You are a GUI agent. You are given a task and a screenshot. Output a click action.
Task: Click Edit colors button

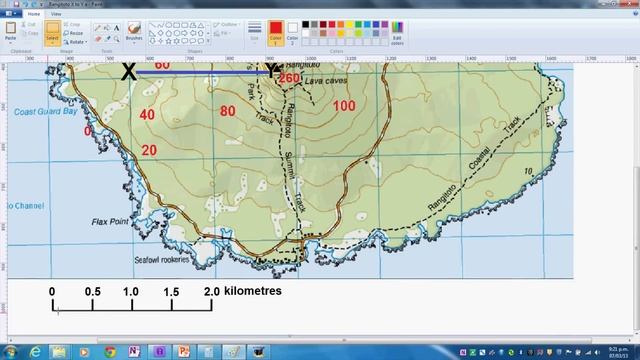point(397,33)
